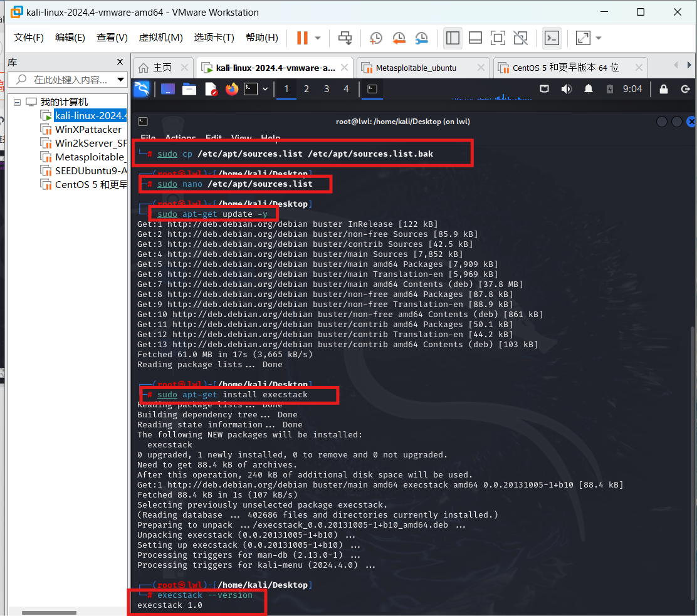This screenshot has width=697, height=616.
Task: Toggle the library sidebar view
Action: coord(453,38)
